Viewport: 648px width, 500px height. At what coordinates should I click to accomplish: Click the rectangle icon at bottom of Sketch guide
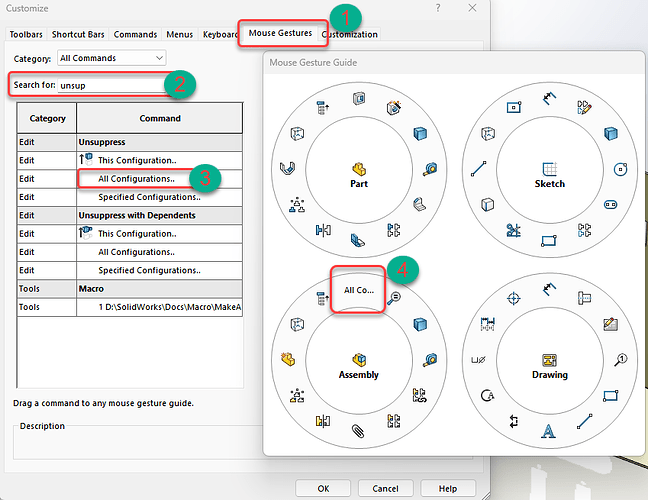point(549,242)
